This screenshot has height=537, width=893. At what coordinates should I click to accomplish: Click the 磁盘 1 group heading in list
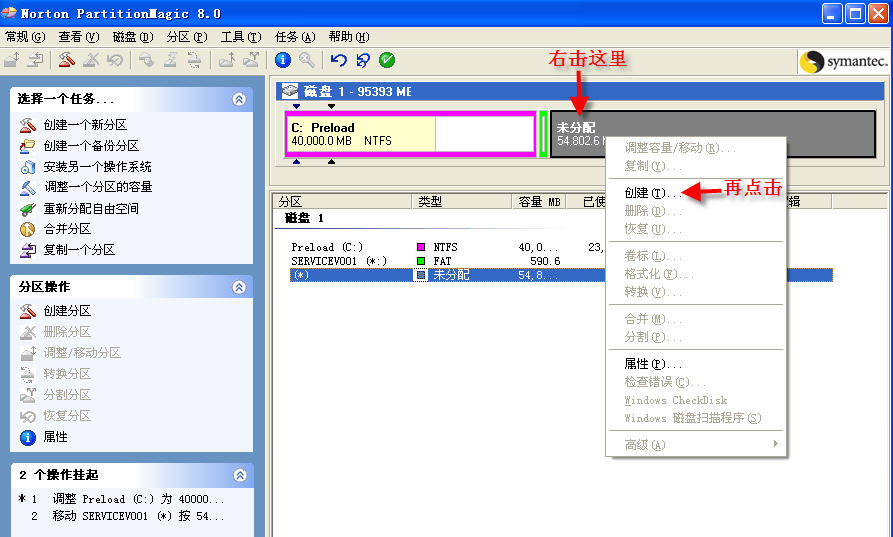[304, 218]
